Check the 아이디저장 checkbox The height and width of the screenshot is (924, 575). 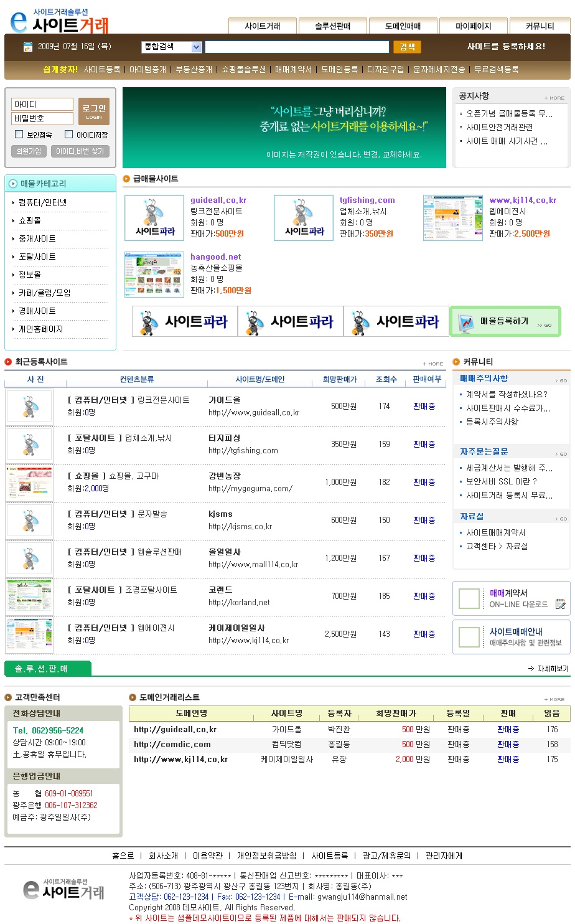tap(68, 134)
